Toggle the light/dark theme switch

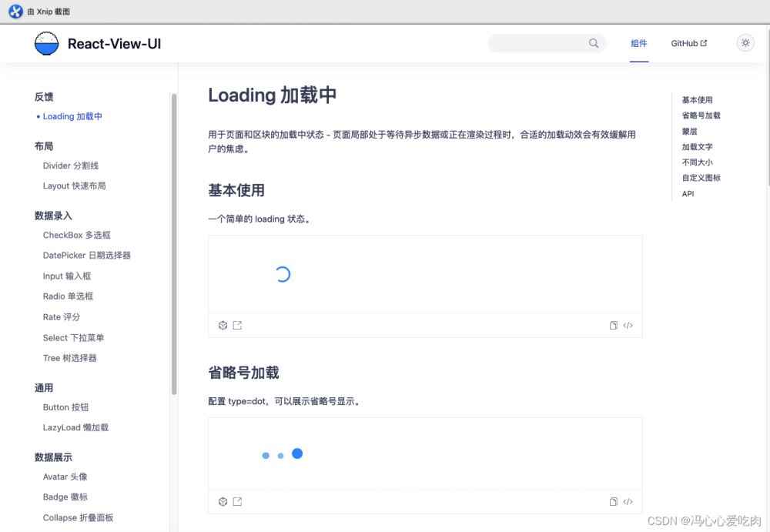745,43
